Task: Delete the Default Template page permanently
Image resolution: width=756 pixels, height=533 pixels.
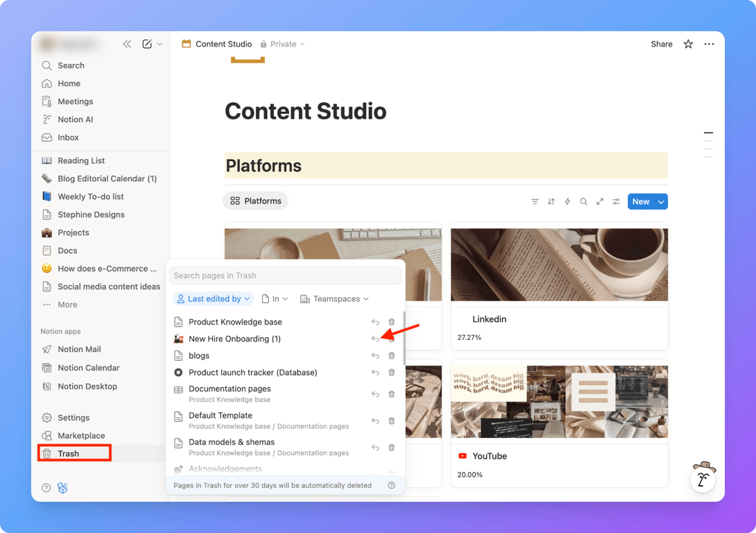Action: tap(391, 421)
